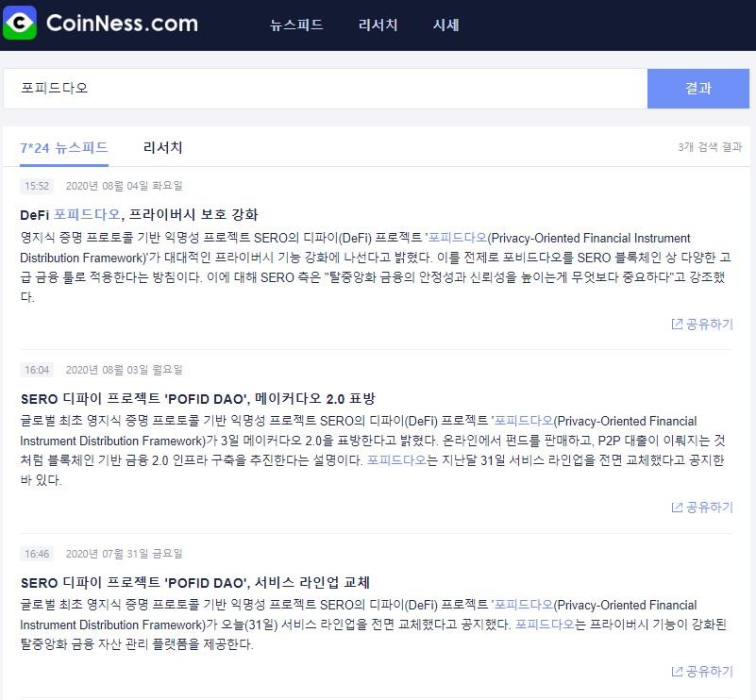Open the headline about 서비스 라인업 교체
The image size is (756, 700).
point(194,582)
